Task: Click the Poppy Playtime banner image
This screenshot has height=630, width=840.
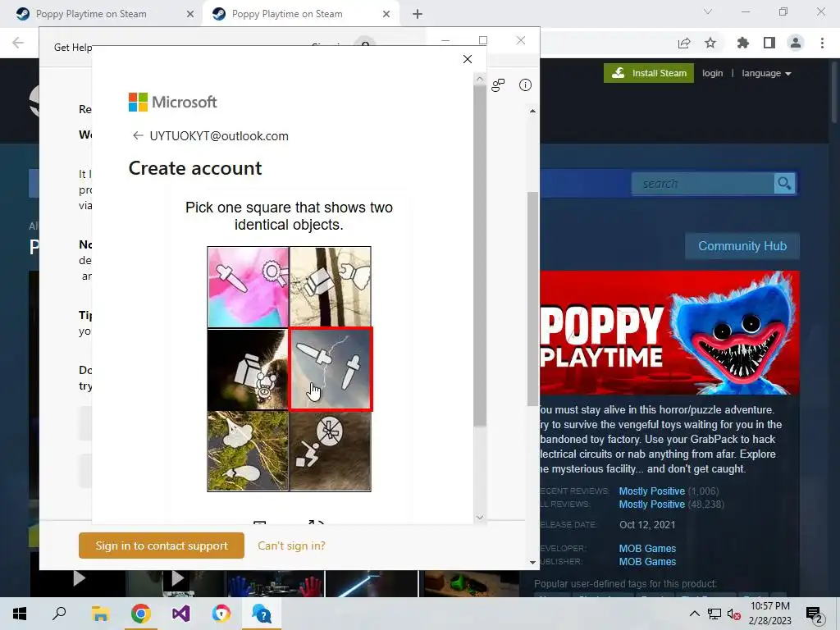Action: pyautogui.click(x=669, y=333)
